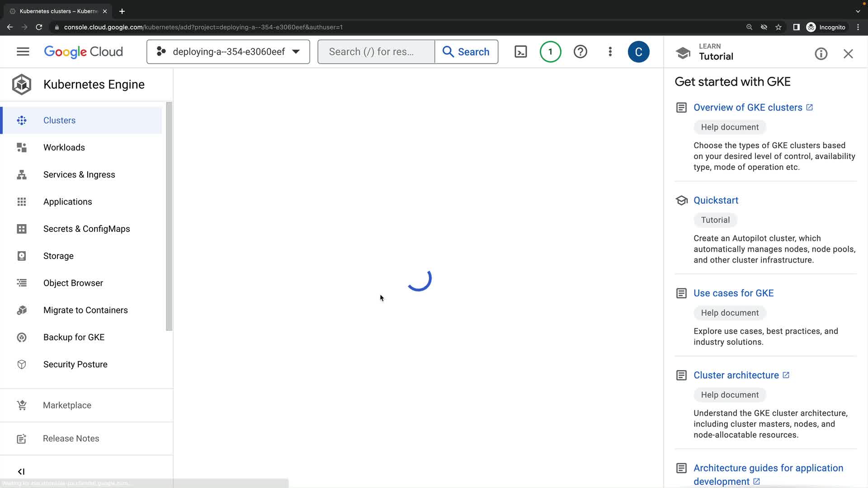Click the Search button
The width and height of the screenshot is (868, 488).
tap(466, 52)
